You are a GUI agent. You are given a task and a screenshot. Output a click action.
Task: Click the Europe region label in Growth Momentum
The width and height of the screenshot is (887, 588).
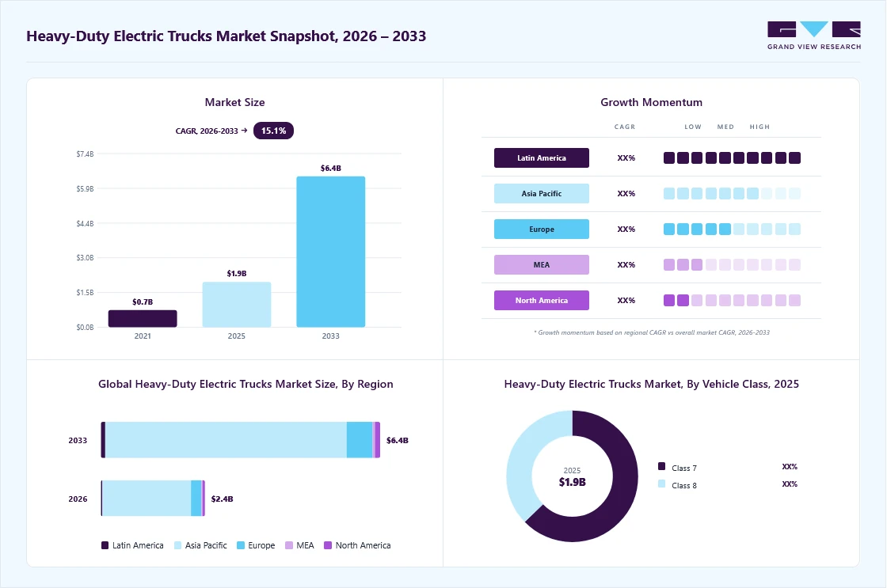pos(542,229)
